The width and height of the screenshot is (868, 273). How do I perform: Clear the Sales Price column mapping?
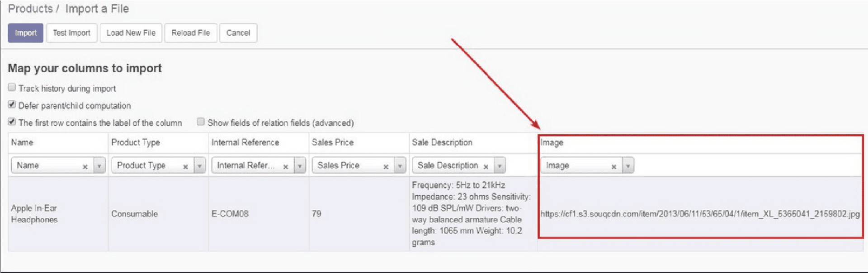386,167
